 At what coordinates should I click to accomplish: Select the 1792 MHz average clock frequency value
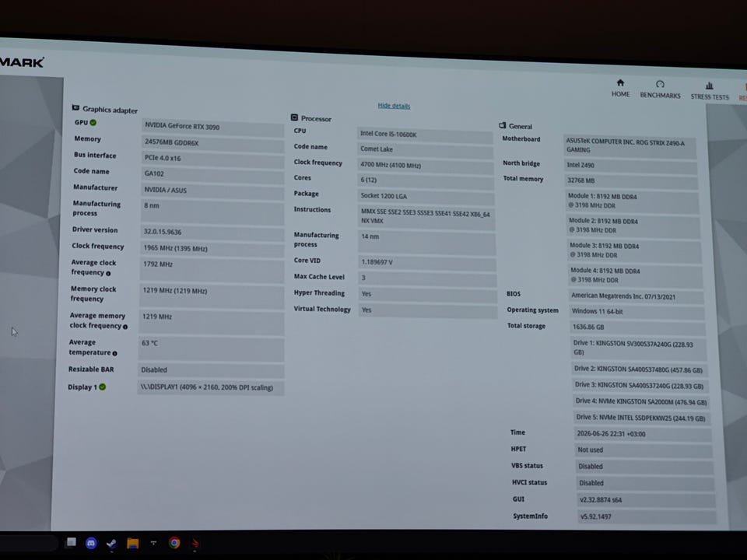click(212, 269)
